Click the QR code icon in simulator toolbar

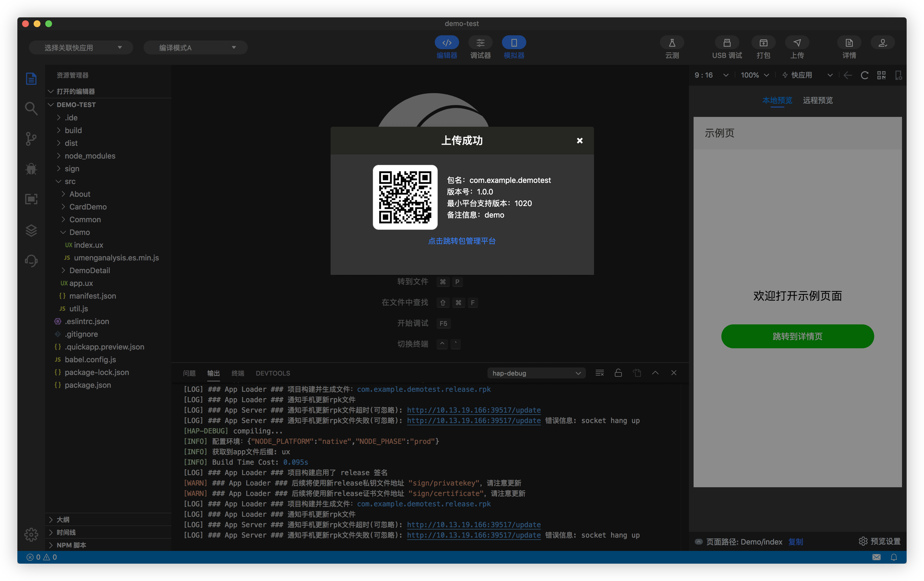coord(881,75)
